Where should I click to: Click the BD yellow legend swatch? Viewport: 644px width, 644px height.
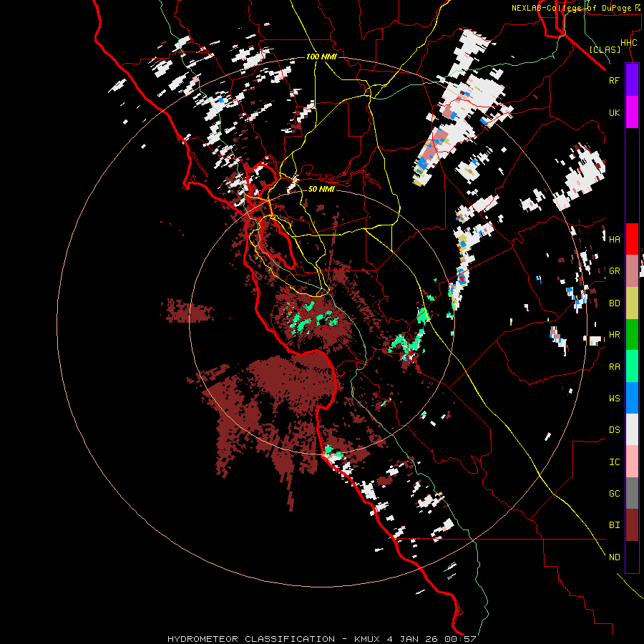[x=632, y=303]
